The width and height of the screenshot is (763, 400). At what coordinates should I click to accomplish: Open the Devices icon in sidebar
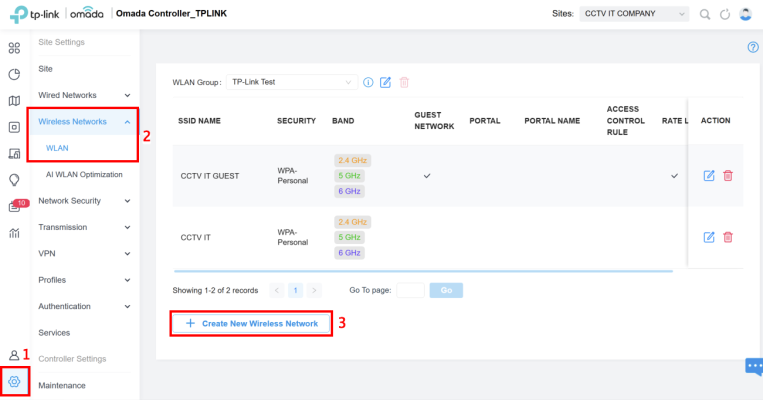14,127
